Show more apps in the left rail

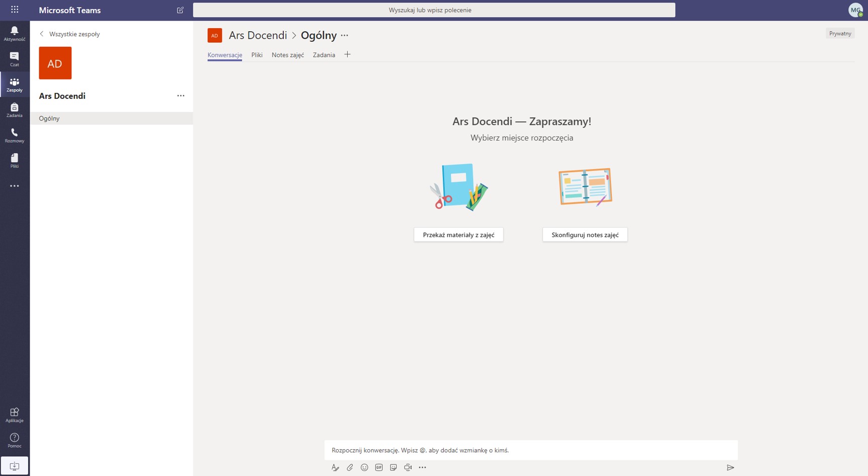pyautogui.click(x=15, y=186)
